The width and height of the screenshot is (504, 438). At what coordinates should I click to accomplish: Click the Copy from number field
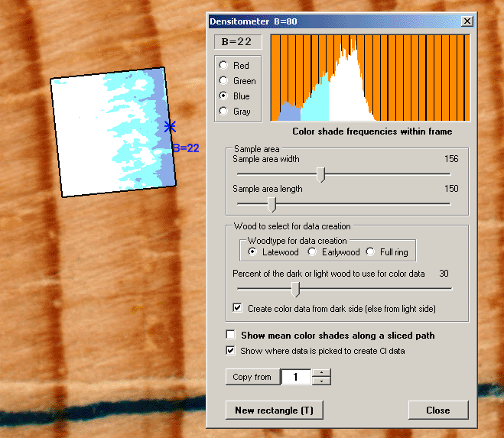(296, 377)
